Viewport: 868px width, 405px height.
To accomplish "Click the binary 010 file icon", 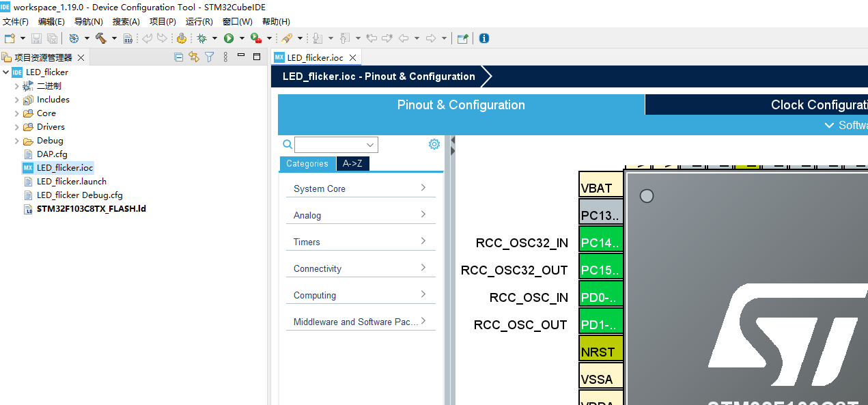I will coord(128,38).
